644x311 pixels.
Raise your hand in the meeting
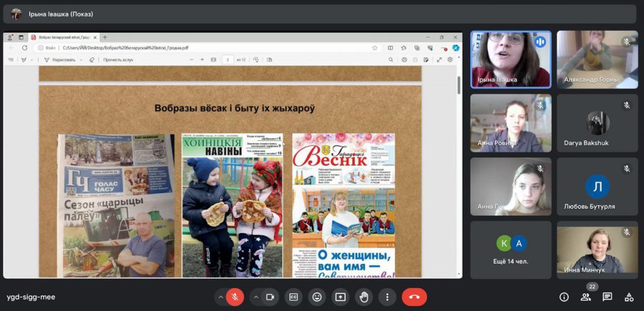click(364, 297)
